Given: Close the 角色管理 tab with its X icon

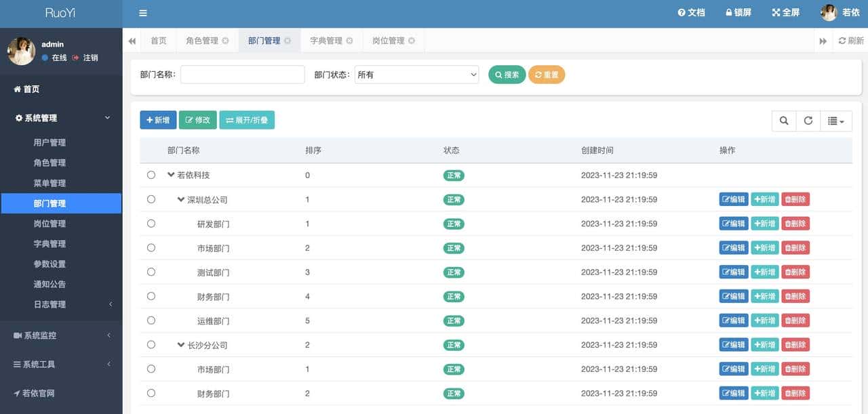Looking at the screenshot, I should click(x=225, y=41).
